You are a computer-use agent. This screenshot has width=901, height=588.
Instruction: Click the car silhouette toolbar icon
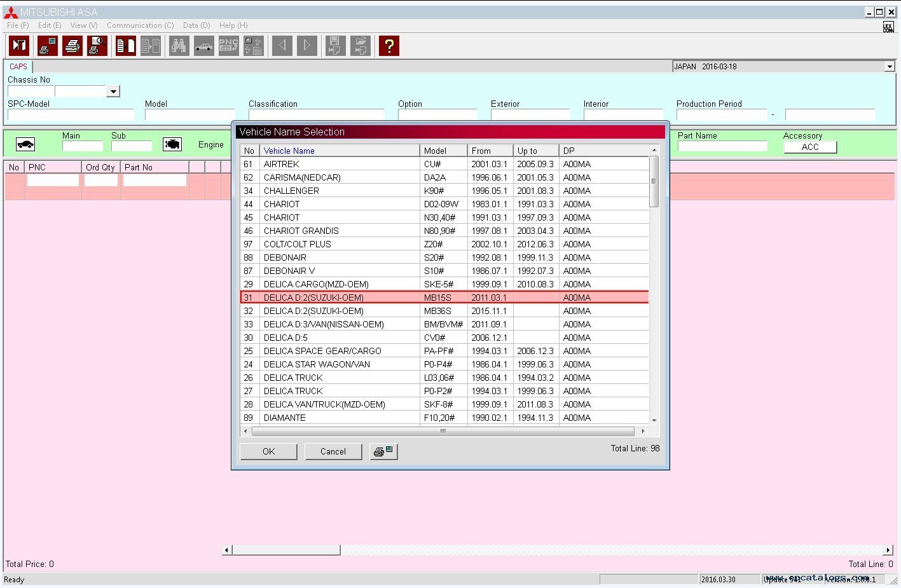203,45
